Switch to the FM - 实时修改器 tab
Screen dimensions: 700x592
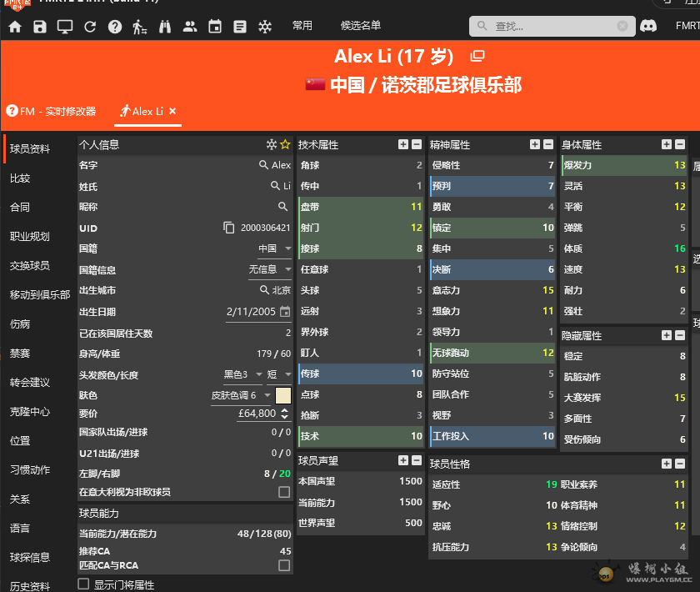52,111
